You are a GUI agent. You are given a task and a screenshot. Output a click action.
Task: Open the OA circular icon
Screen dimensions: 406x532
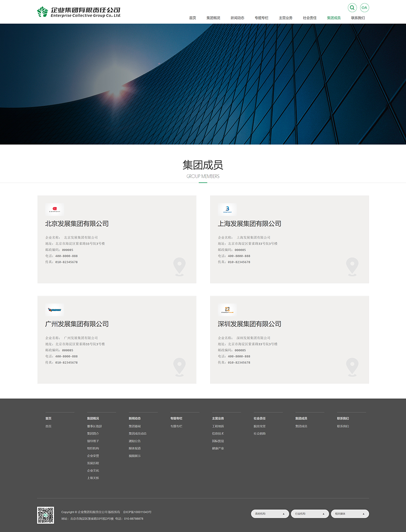364,8
